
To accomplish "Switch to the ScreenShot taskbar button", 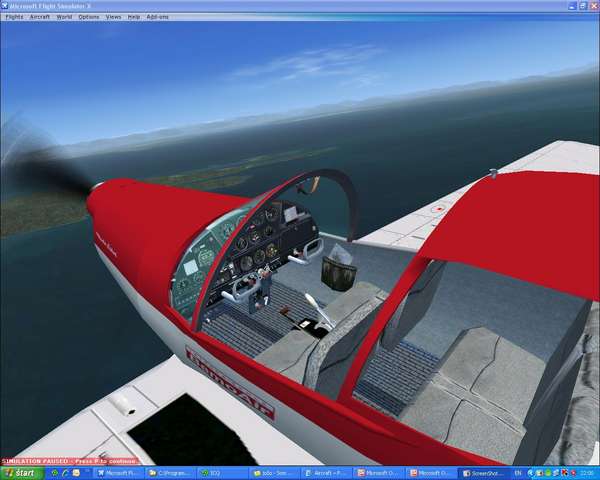I will (x=482, y=473).
